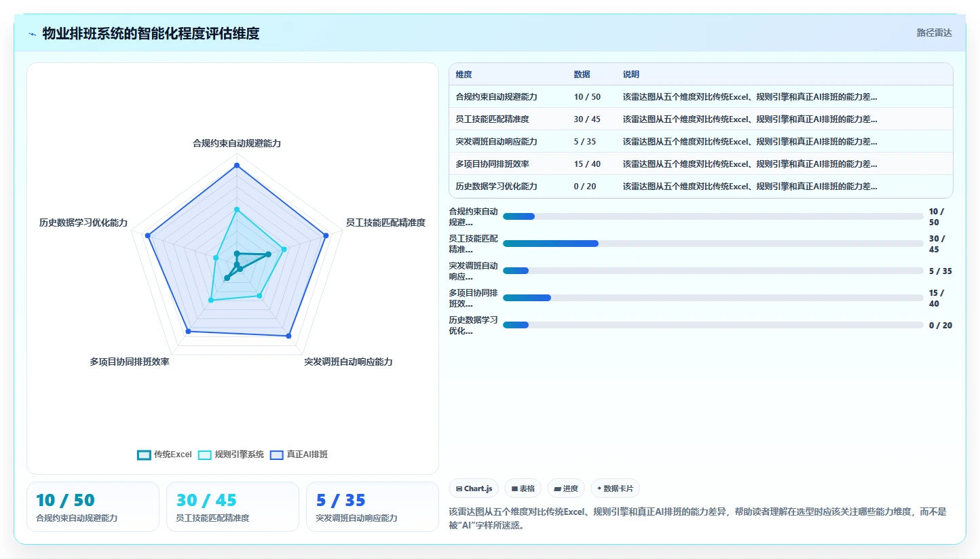Toggle the 规则引擎系统 legend item
The image size is (980, 559).
(231, 455)
